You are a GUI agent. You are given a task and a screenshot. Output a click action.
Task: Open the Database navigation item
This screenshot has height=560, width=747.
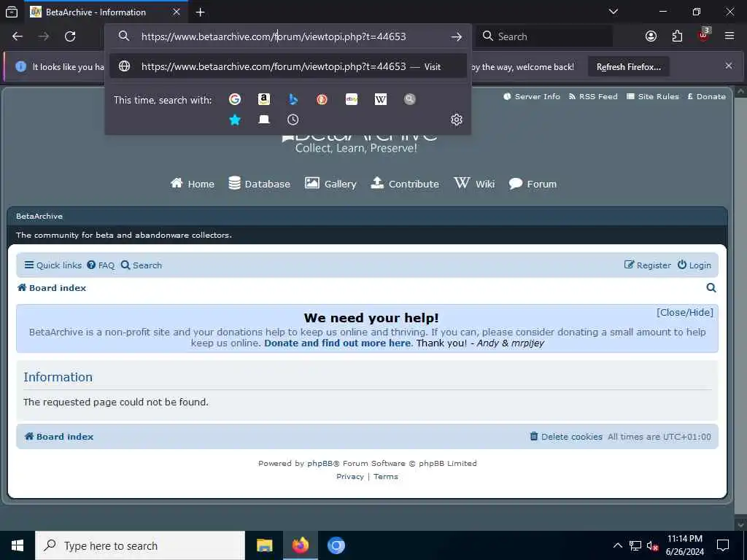(x=259, y=184)
